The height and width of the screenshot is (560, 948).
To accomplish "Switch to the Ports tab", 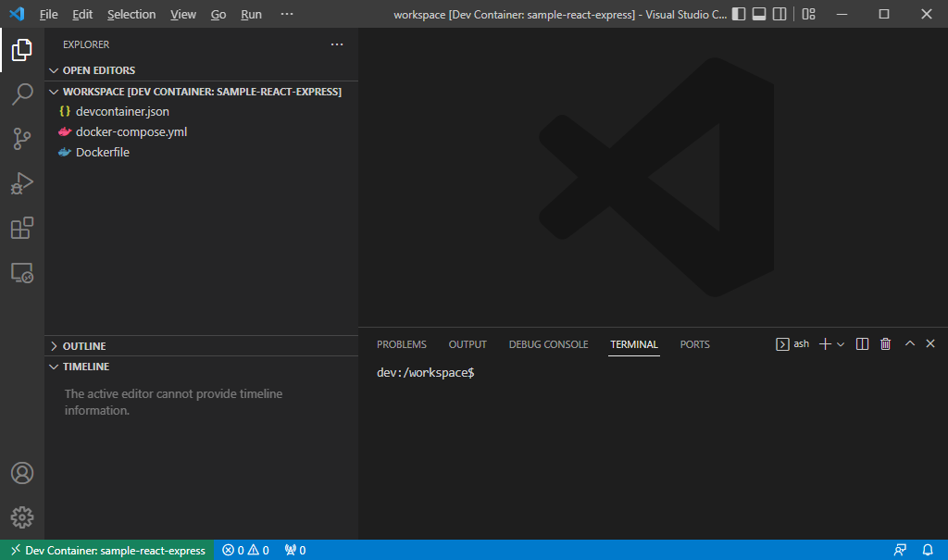I will pyautogui.click(x=694, y=344).
